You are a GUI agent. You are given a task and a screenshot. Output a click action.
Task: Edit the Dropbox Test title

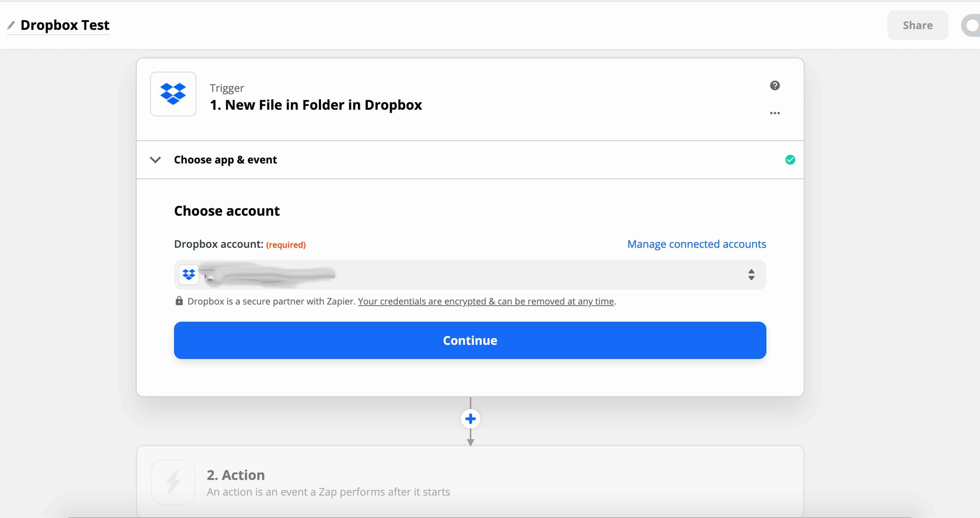coord(65,25)
